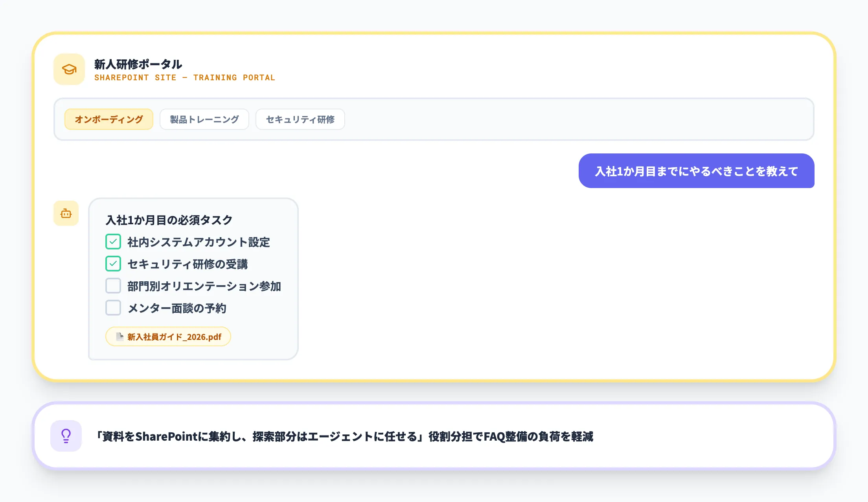This screenshot has width=868, height=502.
Task: Select the オンボーディング tab
Action: click(x=108, y=119)
